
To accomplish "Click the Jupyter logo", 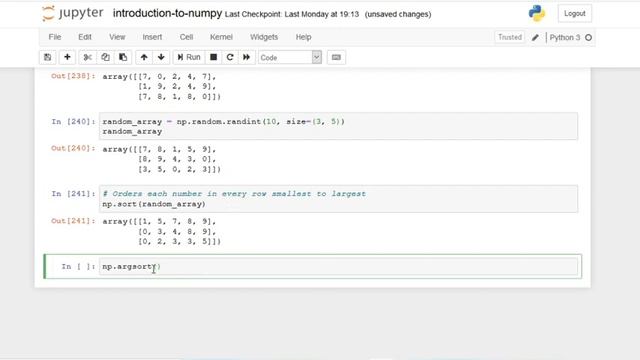I will pos(72,13).
